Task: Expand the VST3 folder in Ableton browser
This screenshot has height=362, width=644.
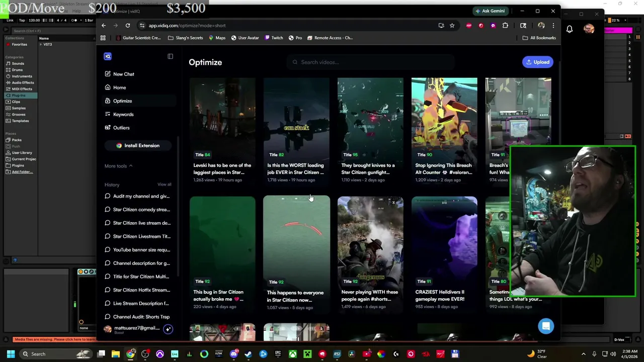Action: (x=41, y=44)
